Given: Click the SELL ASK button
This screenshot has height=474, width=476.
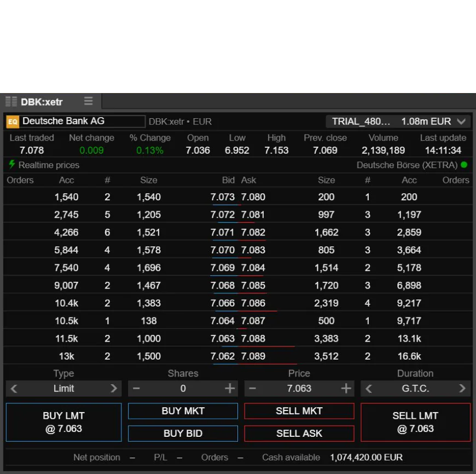Looking at the screenshot, I should [x=299, y=433].
